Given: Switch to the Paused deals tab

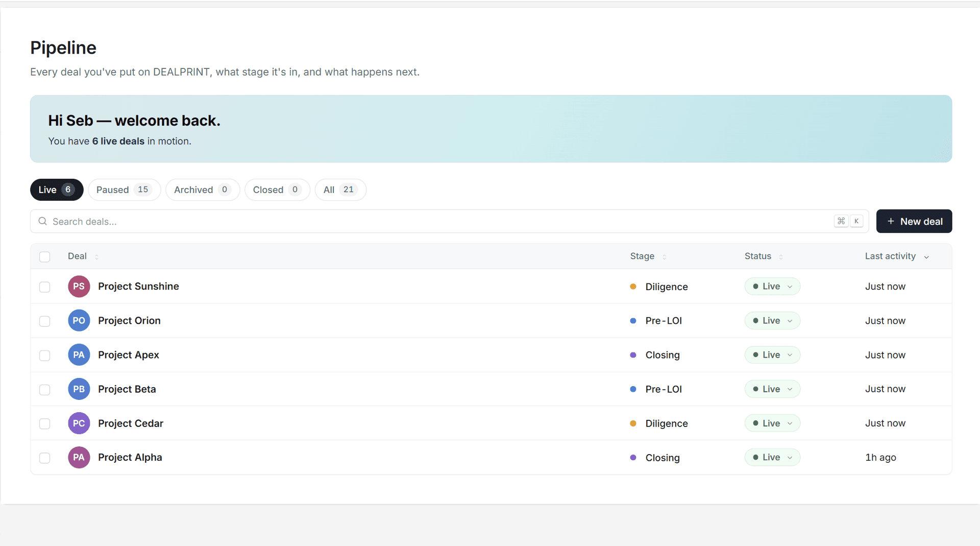Looking at the screenshot, I should pos(124,189).
